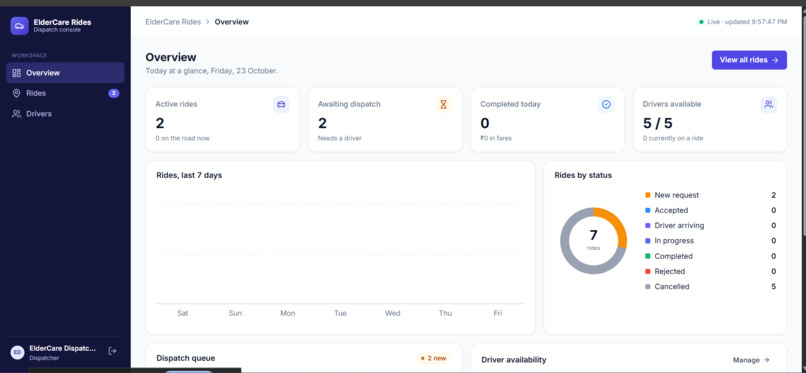This screenshot has width=806, height=373.
Task: Click the Dispatch queue heading
Action: (186, 358)
